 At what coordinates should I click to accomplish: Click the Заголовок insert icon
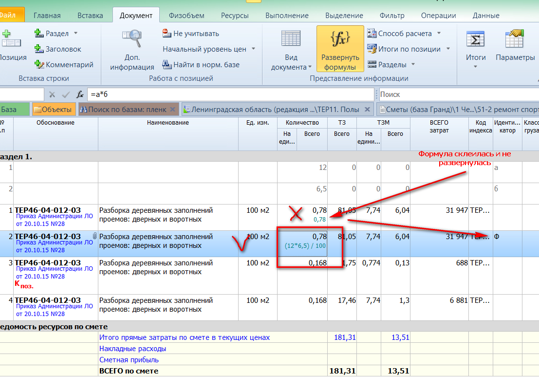pyautogui.click(x=39, y=49)
